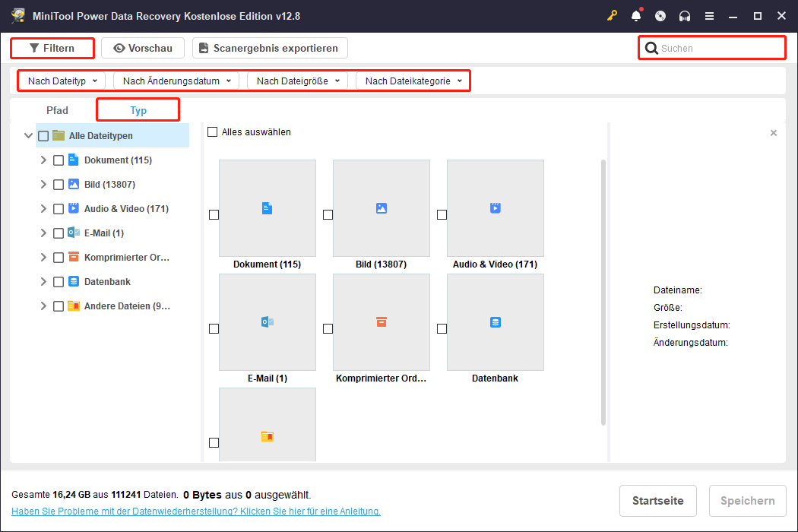
Task: Contact support using the headphones icon
Action: coord(685,15)
